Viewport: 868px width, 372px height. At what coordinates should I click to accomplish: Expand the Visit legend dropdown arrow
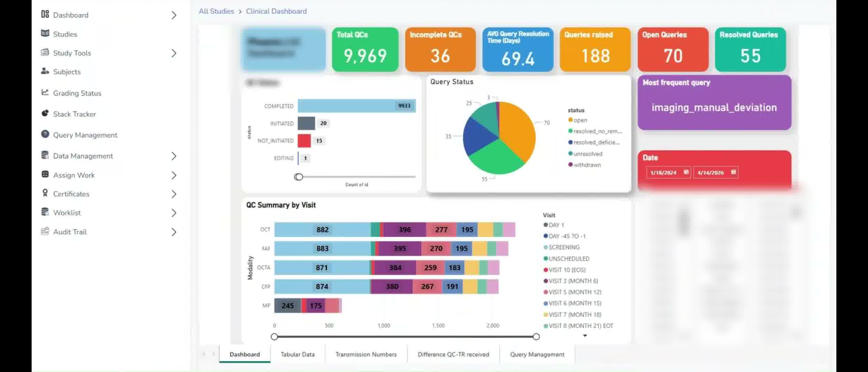(585, 335)
